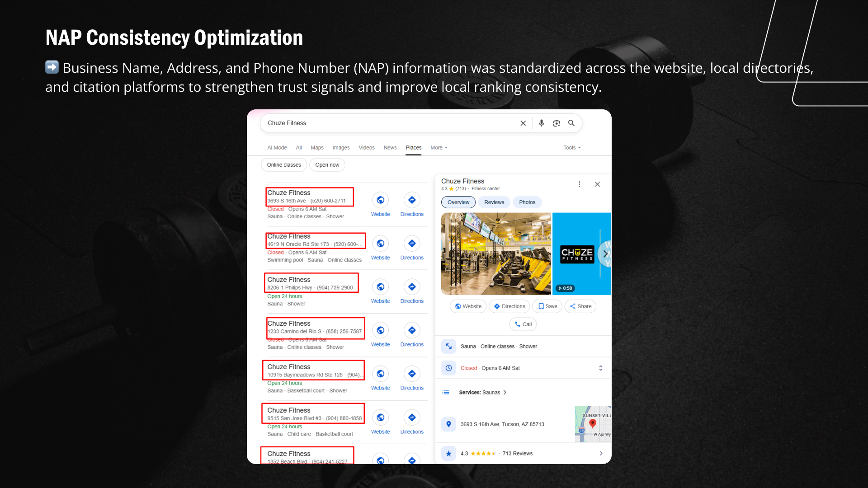
Task: Click address 3693 S 16th Ave, Tucson, AZ 85713
Action: [x=502, y=424]
